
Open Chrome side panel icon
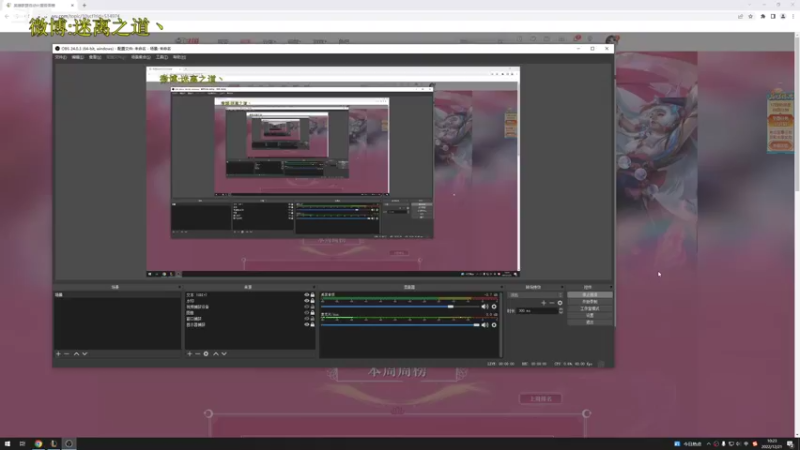(773, 16)
